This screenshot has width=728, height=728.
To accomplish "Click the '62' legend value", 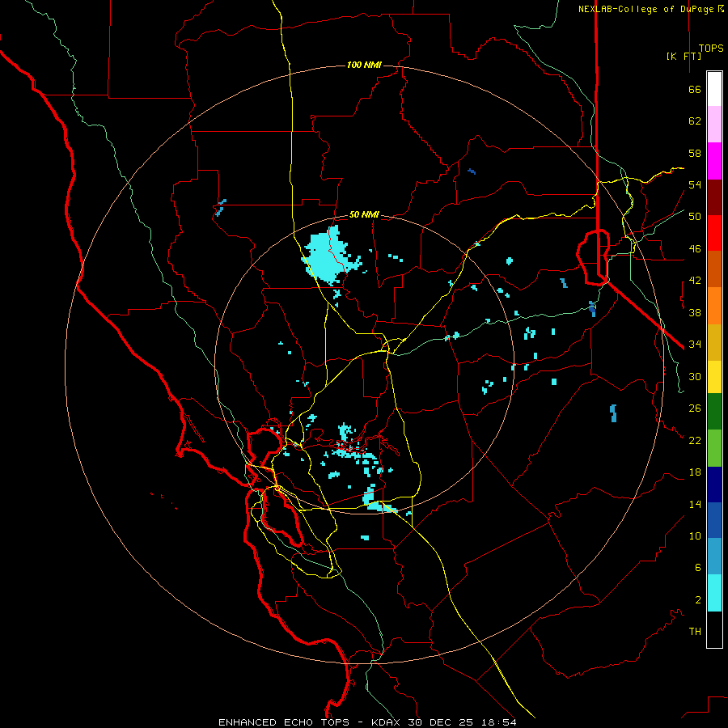I will [x=695, y=121].
